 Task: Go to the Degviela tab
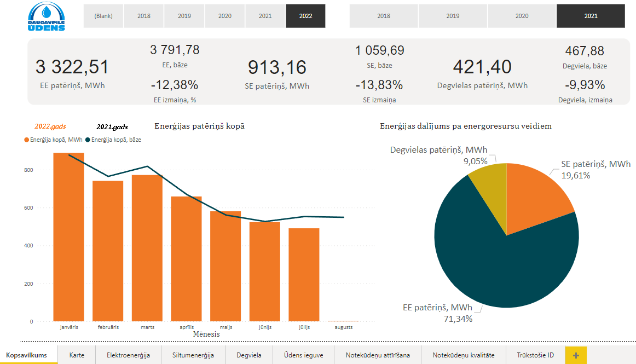point(248,355)
